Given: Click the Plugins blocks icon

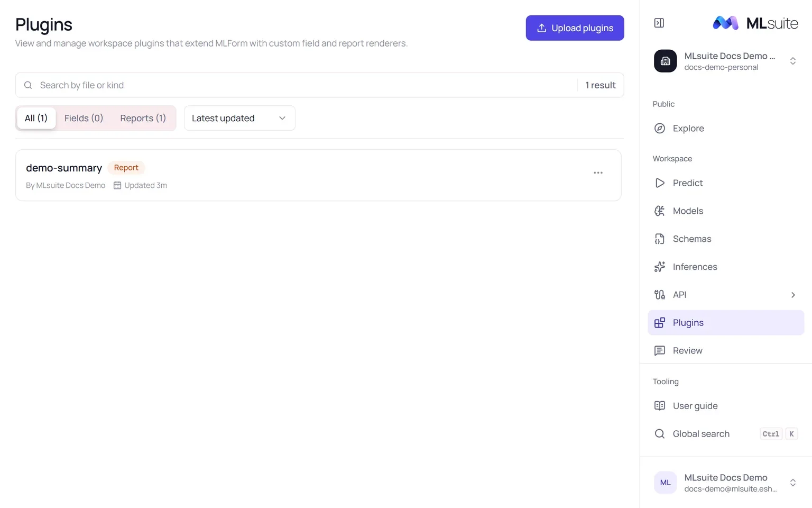Looking at the screenshot, I should [x=660, y=323].
